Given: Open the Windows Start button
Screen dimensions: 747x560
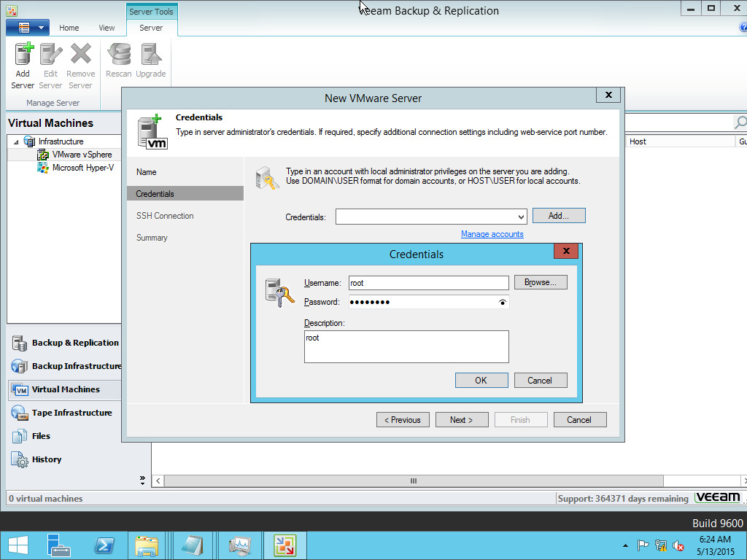Looking at the screenshot, I should (18, 545).
